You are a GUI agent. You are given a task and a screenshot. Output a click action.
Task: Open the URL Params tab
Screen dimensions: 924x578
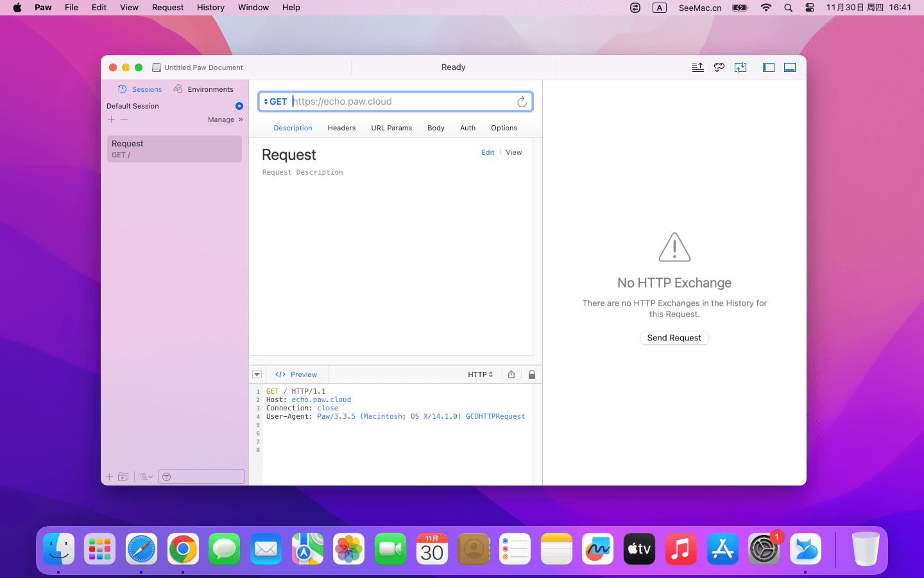391,128
